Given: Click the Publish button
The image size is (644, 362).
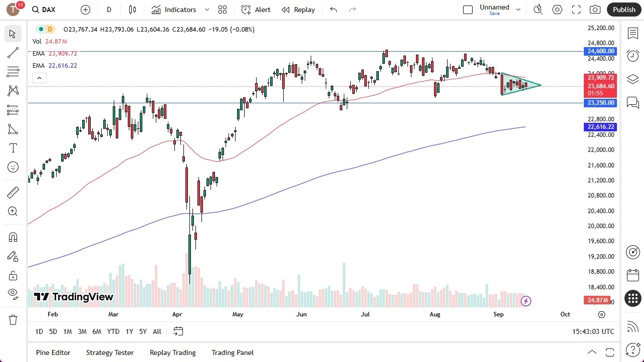Looking at the screenshot, I should [x=623, y=9].
